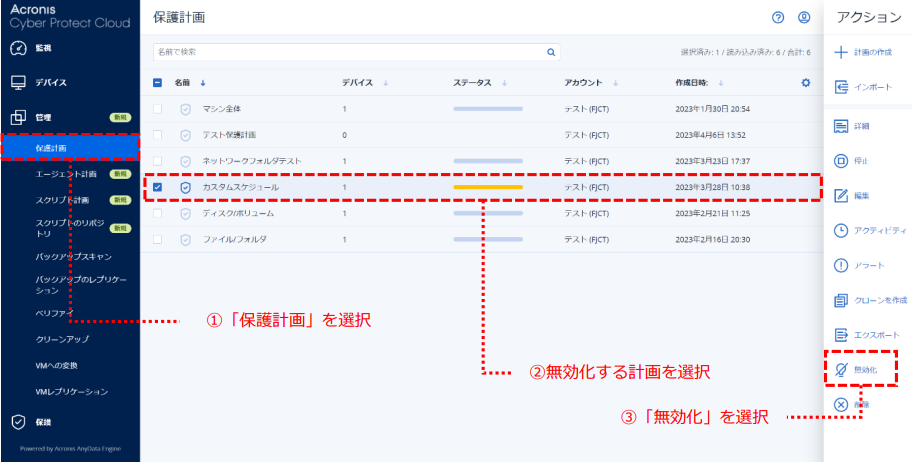Click the table column settings gear
This screenshot has width=912, height=462.
tap(805, 83)
